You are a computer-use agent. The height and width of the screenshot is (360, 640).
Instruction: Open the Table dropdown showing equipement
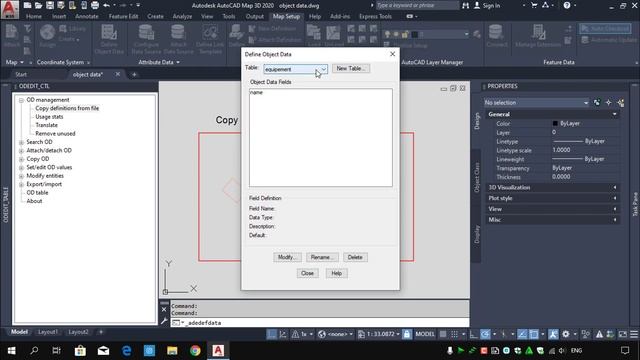click(295, 69)
